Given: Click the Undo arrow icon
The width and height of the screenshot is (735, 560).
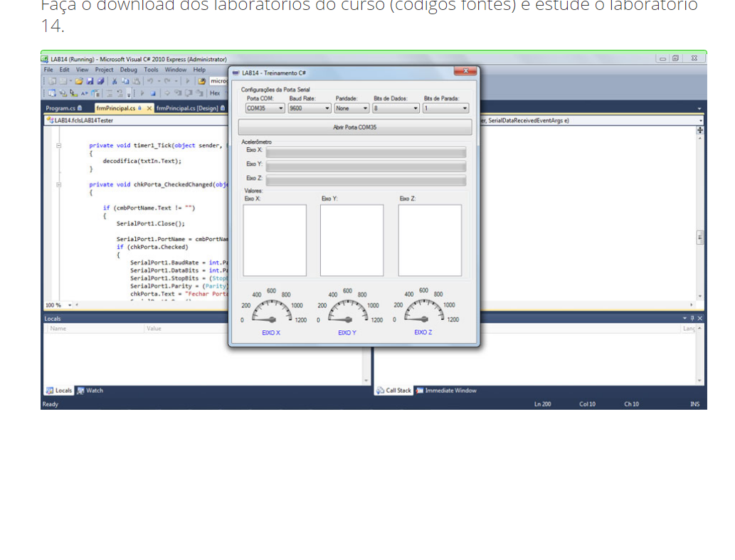Looking at the screenshot, I should click(x=151, y=81).
